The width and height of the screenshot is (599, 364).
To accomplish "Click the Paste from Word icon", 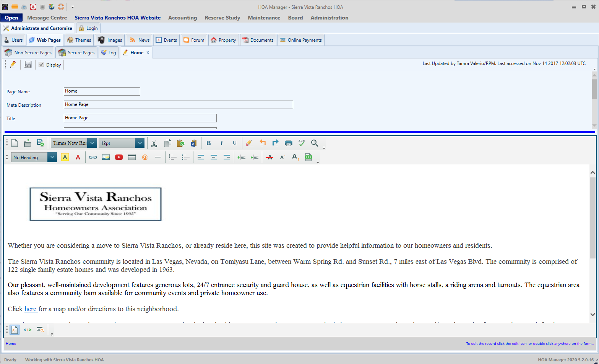I will coord(193,143).
